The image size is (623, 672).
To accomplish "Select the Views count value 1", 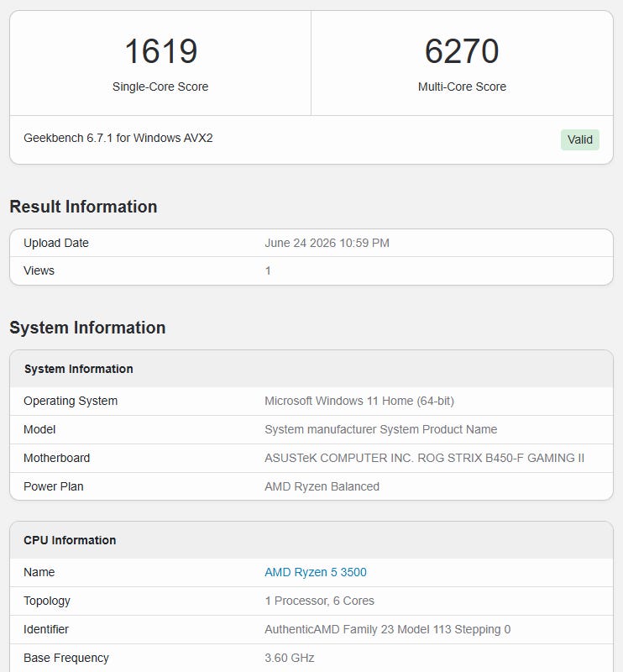I will click(x=268, y=270).
